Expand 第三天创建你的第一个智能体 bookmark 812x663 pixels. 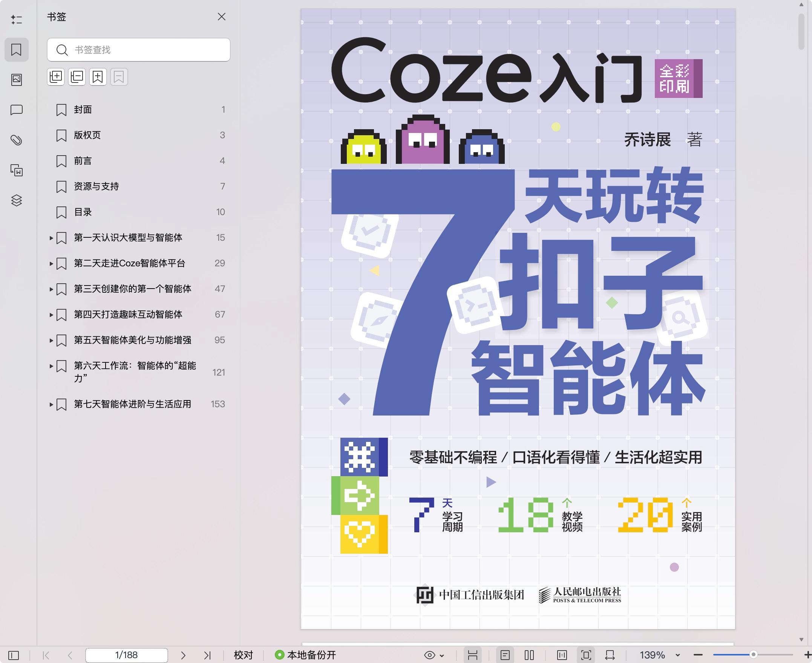click(51, 289)
